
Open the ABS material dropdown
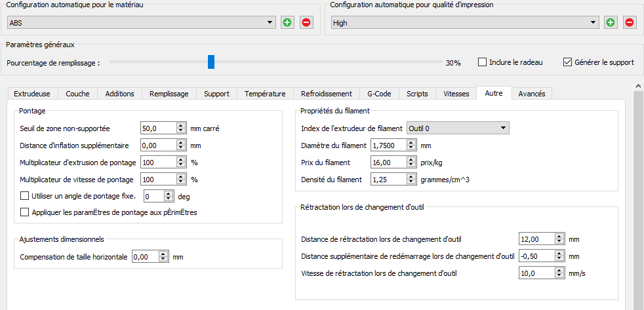[x=270, y=23]
